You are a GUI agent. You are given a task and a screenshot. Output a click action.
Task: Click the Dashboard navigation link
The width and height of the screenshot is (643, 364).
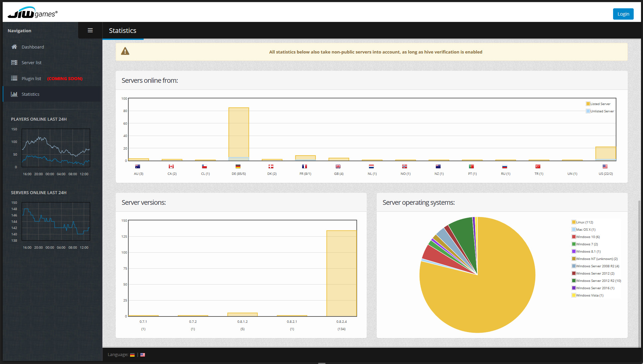(33, 47)
